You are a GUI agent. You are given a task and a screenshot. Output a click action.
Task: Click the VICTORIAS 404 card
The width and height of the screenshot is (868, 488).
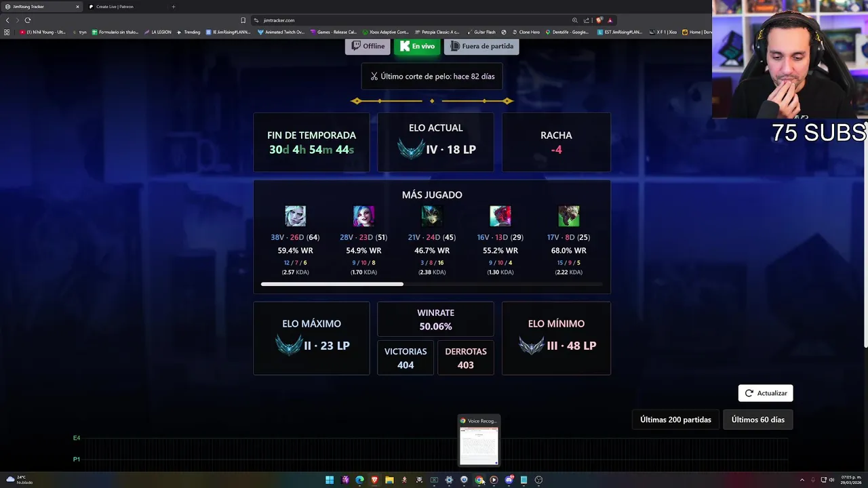click(x=406, y=358)
